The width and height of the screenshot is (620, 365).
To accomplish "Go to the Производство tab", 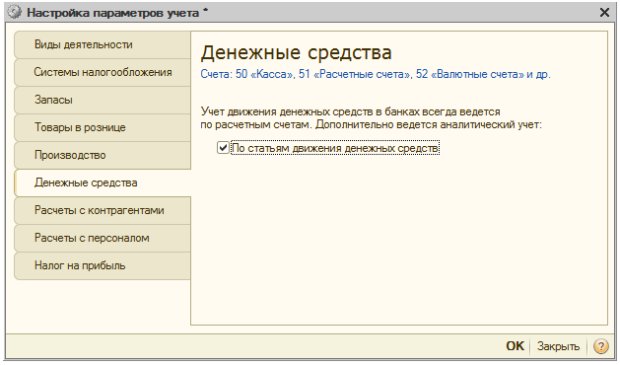I will (102, 155).
